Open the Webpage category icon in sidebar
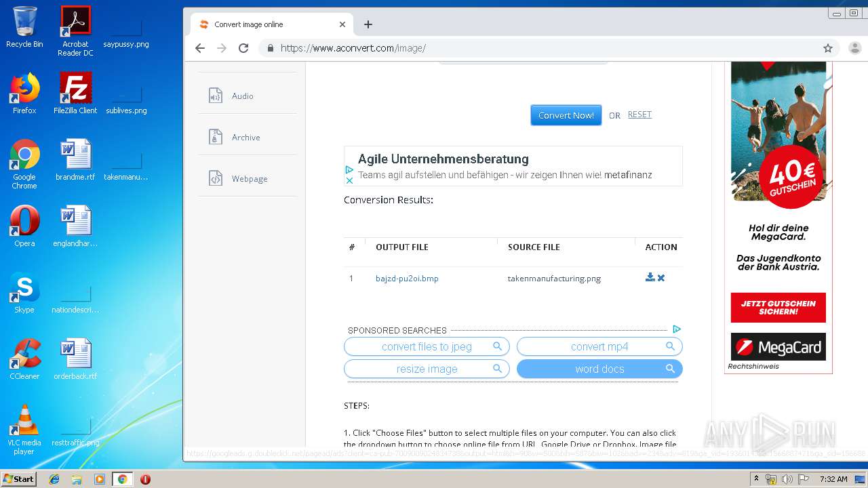Screen dimensions: 868x488 tap(216, 178)
